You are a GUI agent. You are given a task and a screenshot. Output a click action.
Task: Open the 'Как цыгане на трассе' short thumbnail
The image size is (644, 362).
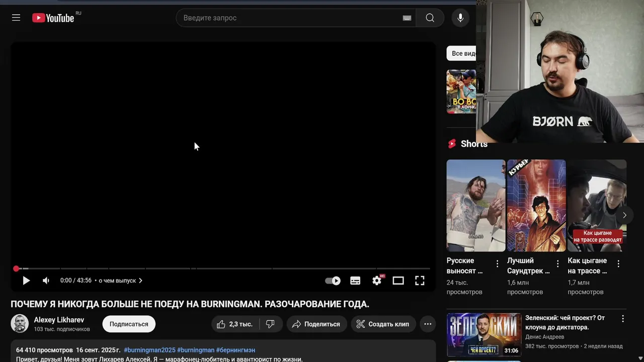597,206
